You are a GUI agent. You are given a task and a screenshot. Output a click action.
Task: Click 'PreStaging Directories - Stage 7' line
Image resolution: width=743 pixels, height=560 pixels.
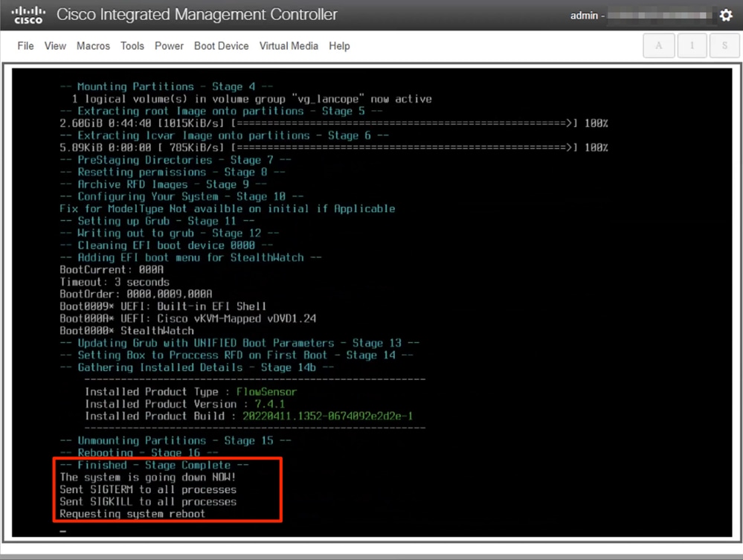point(176,160)
